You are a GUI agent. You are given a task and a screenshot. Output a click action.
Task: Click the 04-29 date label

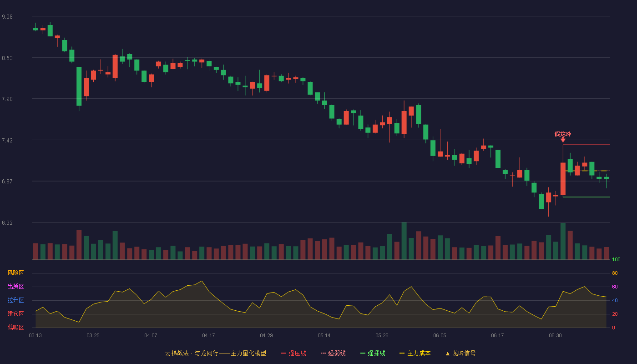point(266,335)
